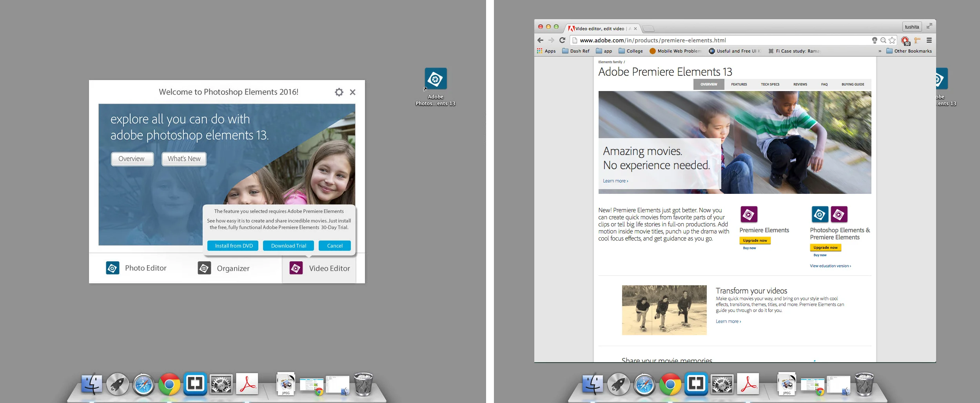Switch to the TECH SPECS tab

pos(769,84)
